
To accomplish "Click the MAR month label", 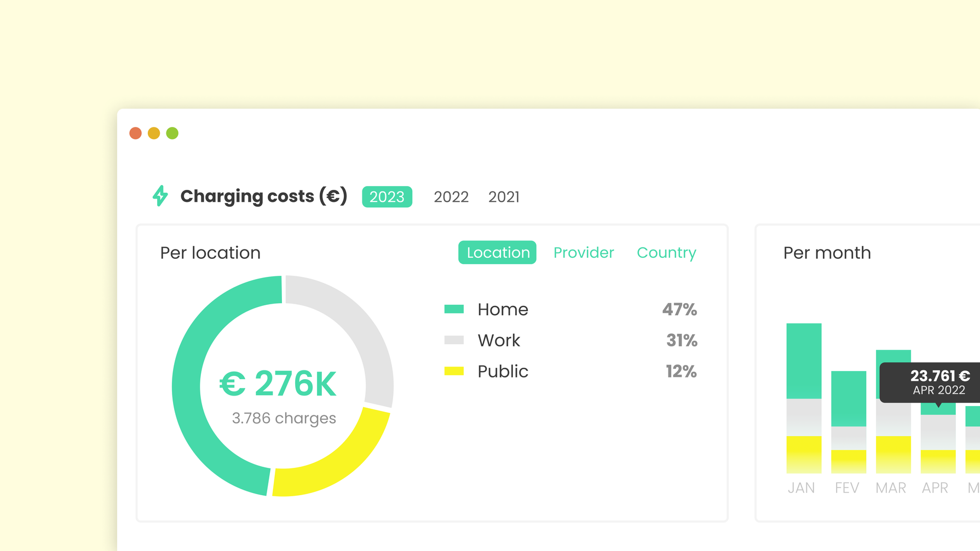I will (891, 488).
